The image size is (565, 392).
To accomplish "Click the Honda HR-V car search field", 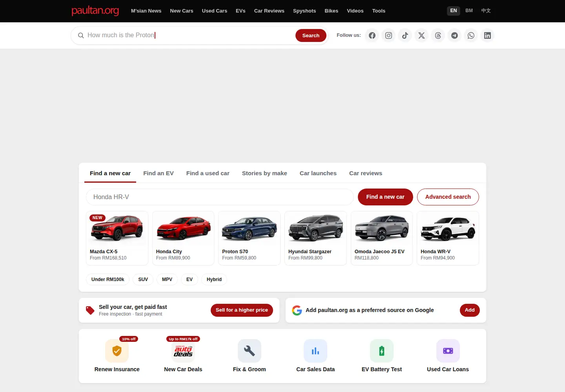I will [220, 197].
